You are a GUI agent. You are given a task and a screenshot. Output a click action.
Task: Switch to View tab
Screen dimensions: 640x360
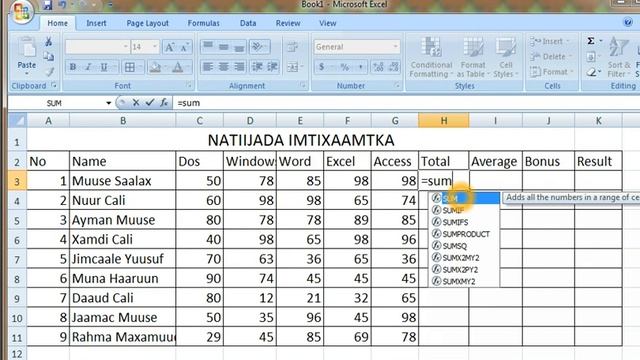[327, 23]
